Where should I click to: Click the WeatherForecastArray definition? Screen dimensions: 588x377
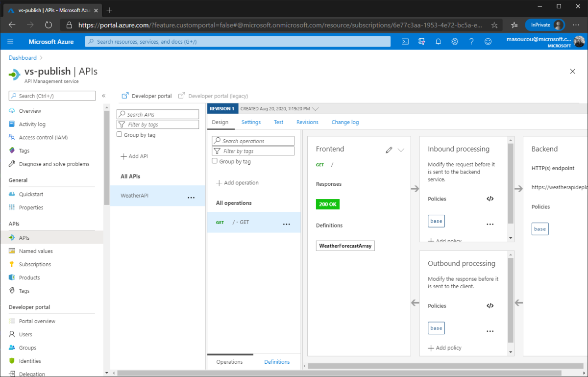click(x=345, y=246)
